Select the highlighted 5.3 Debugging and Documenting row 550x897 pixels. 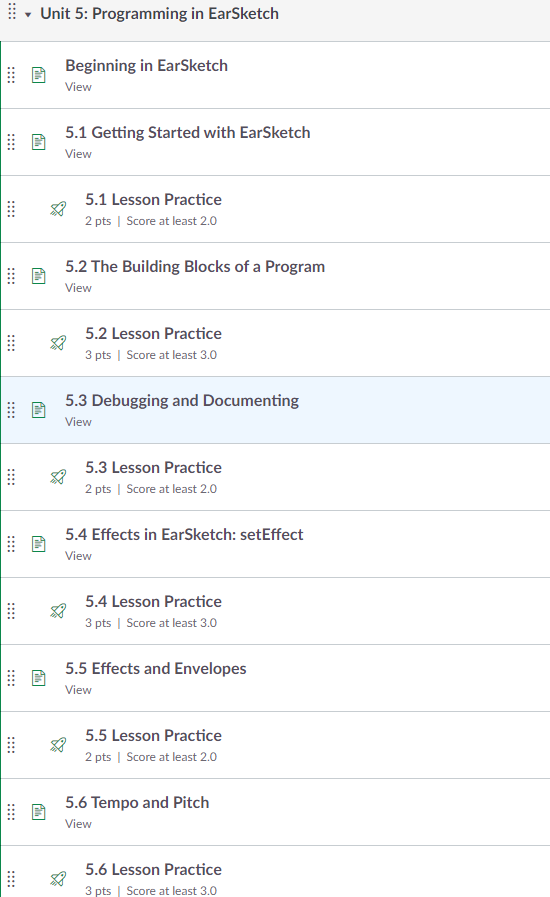coord(275,410)
